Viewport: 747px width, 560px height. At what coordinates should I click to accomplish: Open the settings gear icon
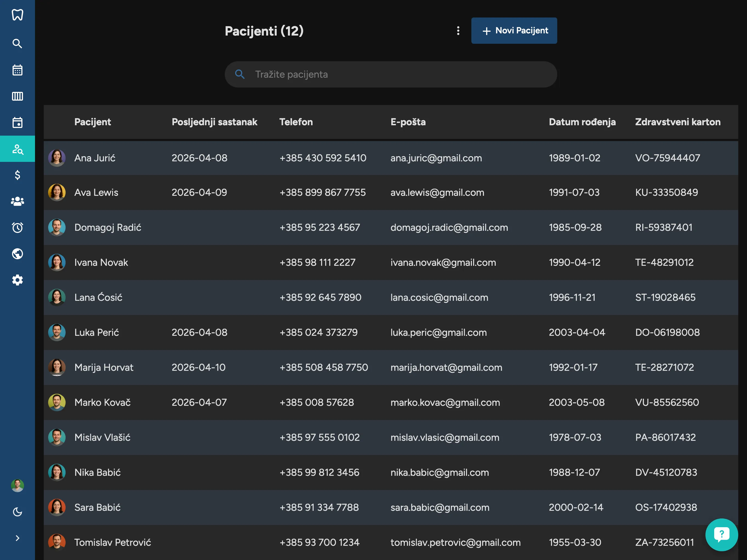pos(17,280)
